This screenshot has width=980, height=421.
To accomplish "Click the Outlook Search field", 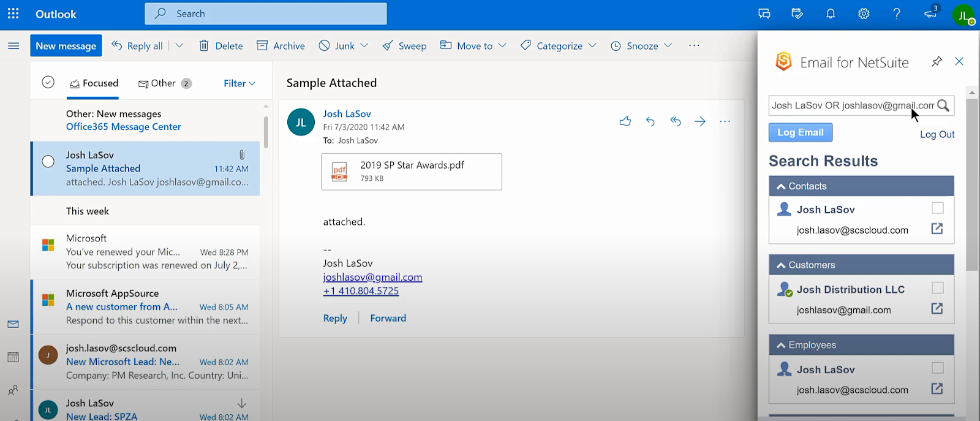I will (266, 13).
